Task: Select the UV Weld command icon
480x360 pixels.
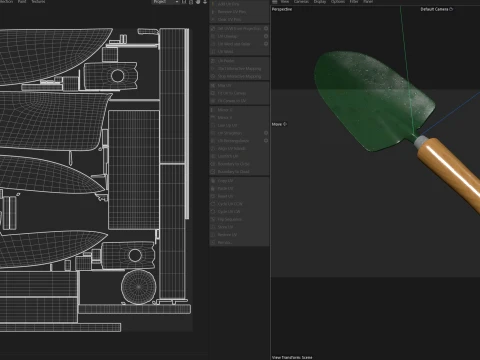Action: pyautogui.click(x=213, y=52)
